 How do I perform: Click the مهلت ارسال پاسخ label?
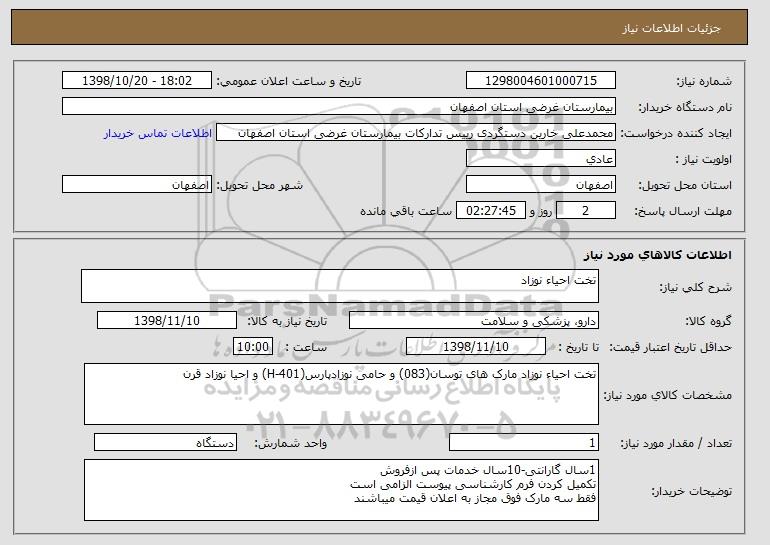tap(683, 211)
